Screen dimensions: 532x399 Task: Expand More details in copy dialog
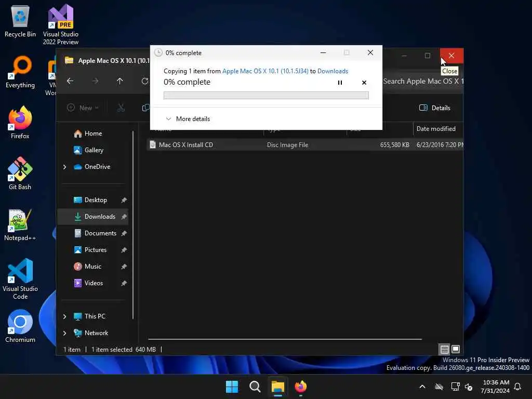(188, 119)
